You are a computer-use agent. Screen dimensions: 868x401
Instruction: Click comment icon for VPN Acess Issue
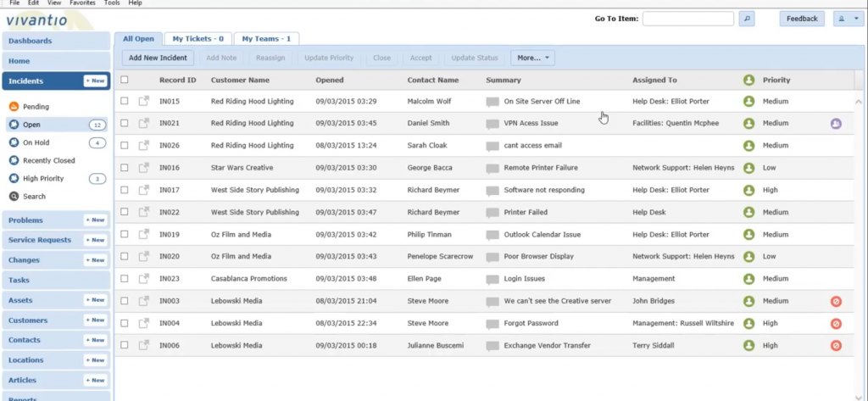coord(492,124)
